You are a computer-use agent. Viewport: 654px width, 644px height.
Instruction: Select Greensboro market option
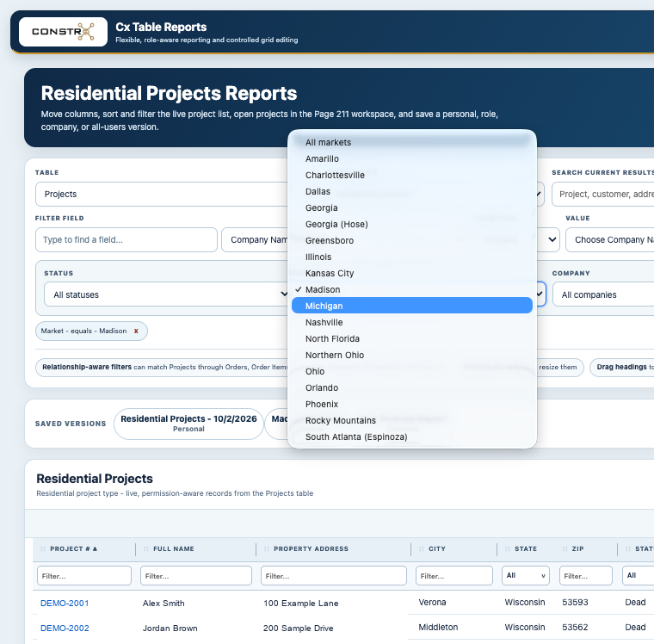(x=412, y=240)
